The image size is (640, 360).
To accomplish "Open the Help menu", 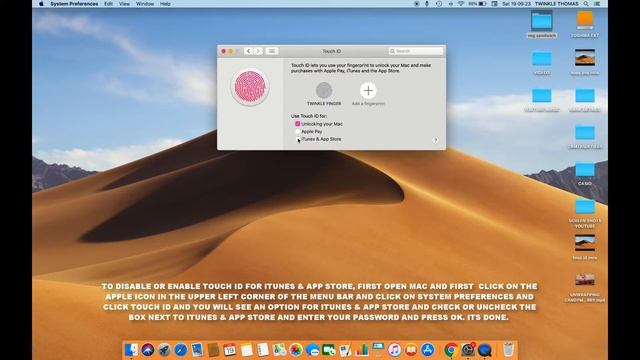I will pyautogui.click(x=165, y=4).
